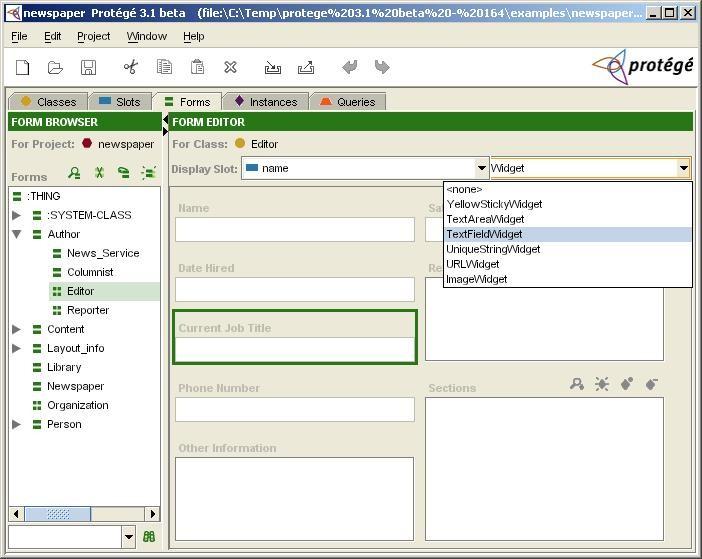Expand the Content tree node

[17, 329]
